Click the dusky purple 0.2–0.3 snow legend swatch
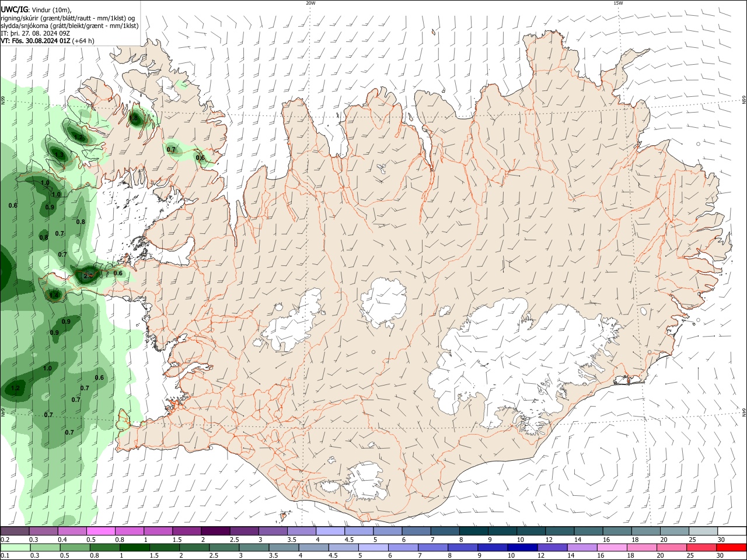The width and height of the screenshot is (747, 560). (15, 531)
